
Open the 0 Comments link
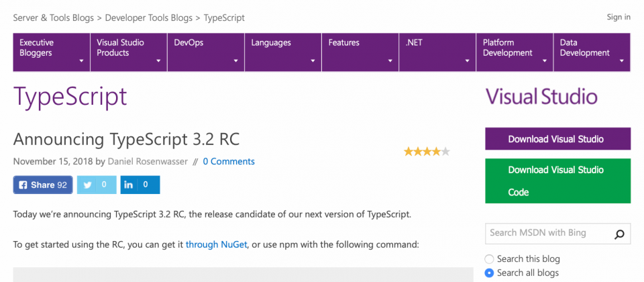click(229, 162)
